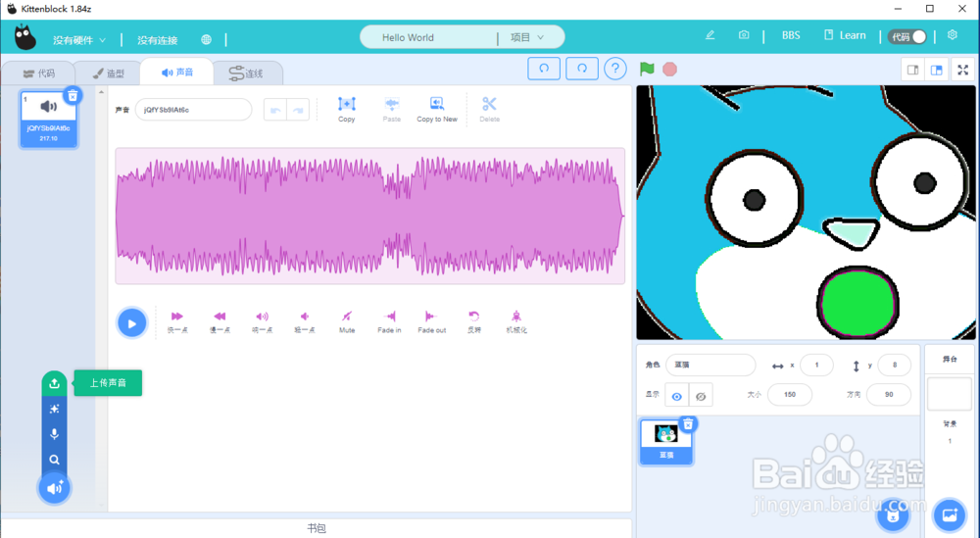This screenshot has height=538, width=980.
Task: Undo the last sound edit
Action: tap(275, 110)
